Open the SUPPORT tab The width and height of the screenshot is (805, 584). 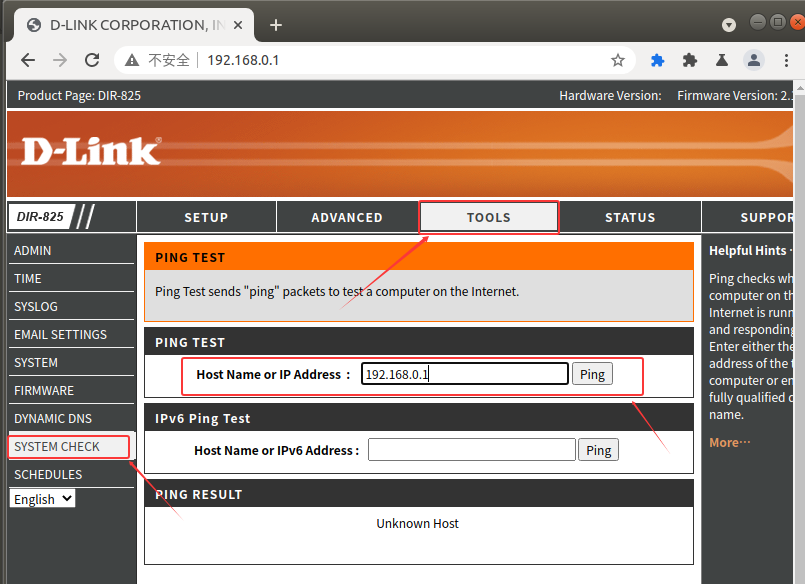pyautogui.click(x=748, y=217)
